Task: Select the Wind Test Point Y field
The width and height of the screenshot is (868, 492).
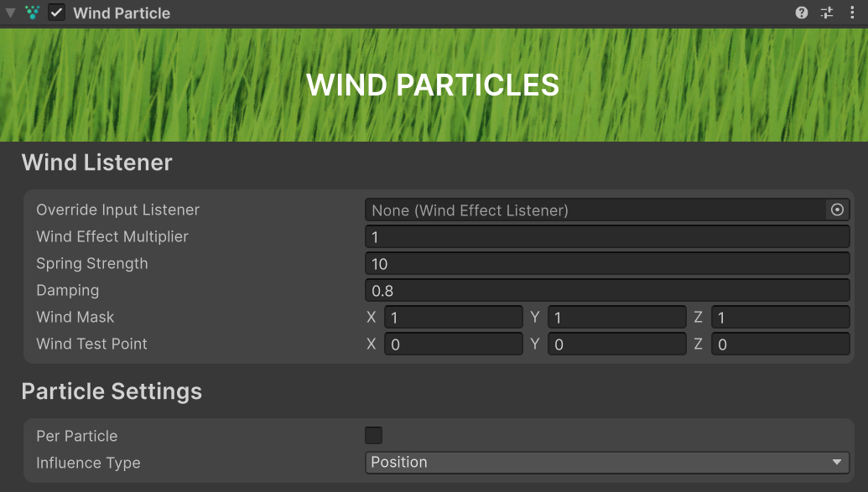Action: [x=616, y=344]
